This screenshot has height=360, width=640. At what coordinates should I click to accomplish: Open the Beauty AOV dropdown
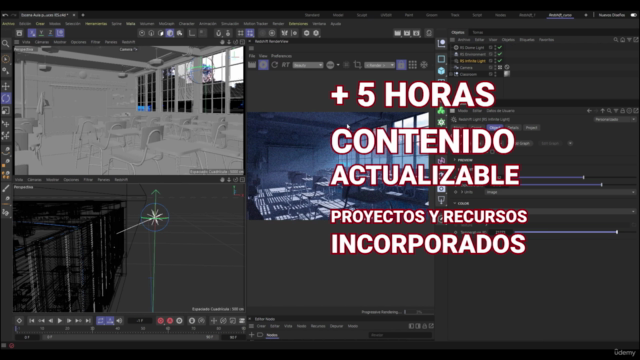tap(308, 65)
